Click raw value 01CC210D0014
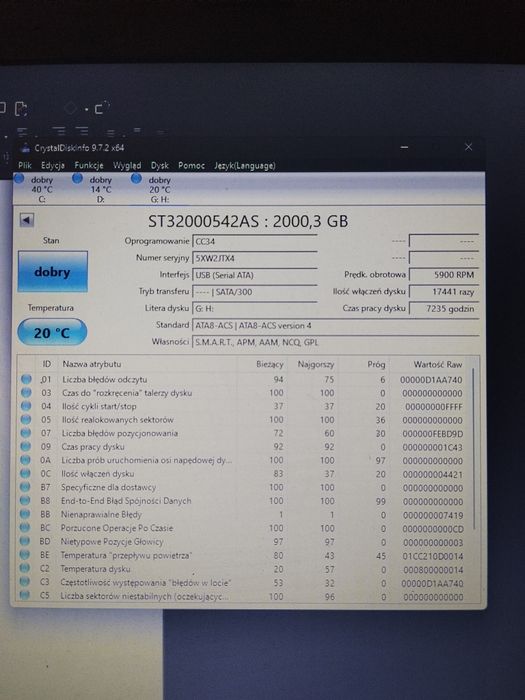This screenshot has width=525, height=700. (x=433, y=556)
